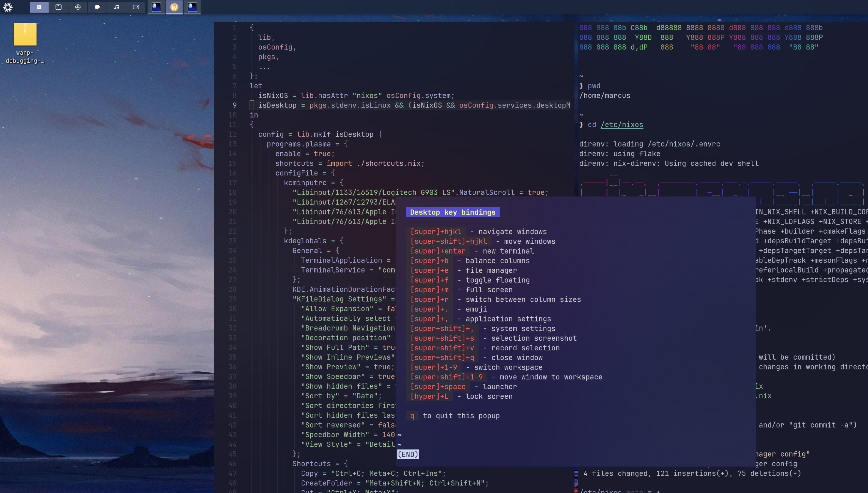Viewport: 868px width, 493px height.
Task: Open the warp-debugging zip file on desktop
Action: click(x=25, y=35)
